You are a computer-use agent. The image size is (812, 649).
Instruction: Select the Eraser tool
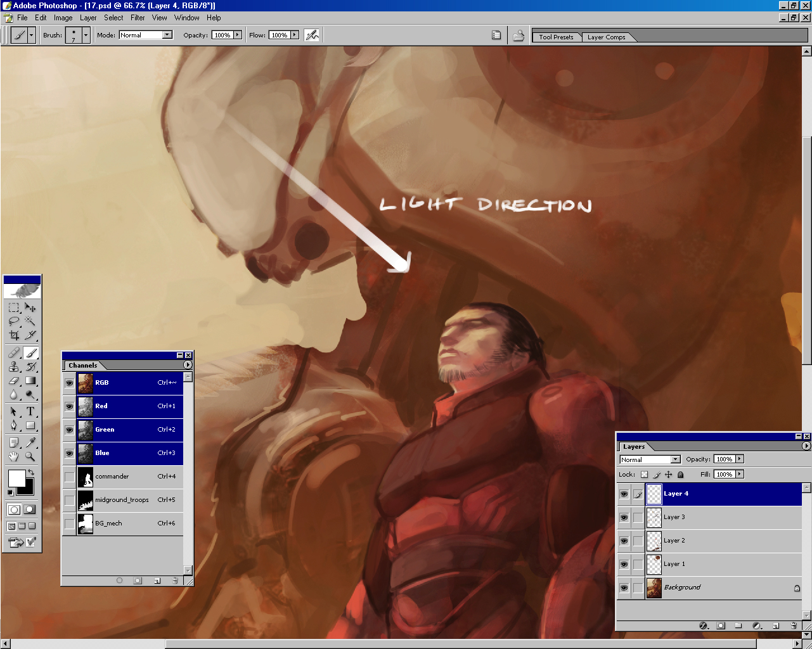(x=14, y=381)
